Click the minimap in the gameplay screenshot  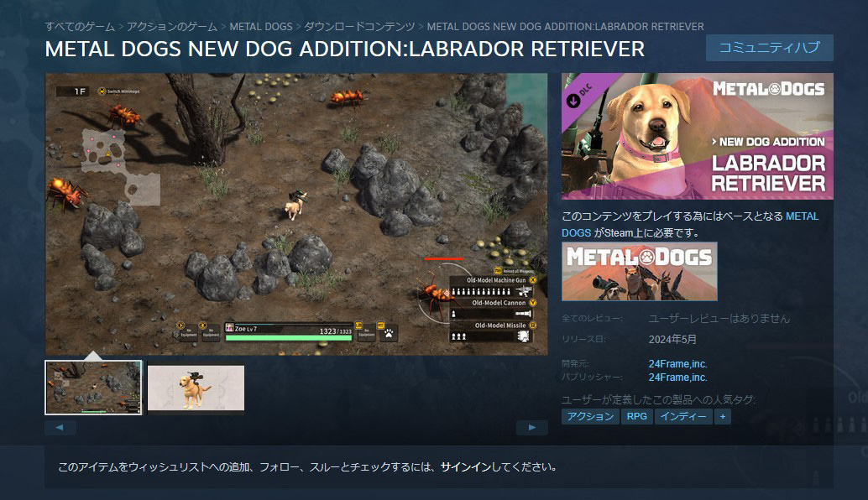pyautogui.click(x=121, y=164)
